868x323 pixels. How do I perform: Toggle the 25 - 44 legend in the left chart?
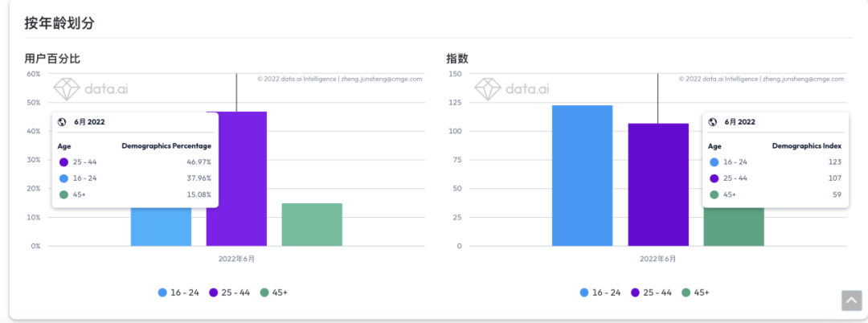point(229,292)
